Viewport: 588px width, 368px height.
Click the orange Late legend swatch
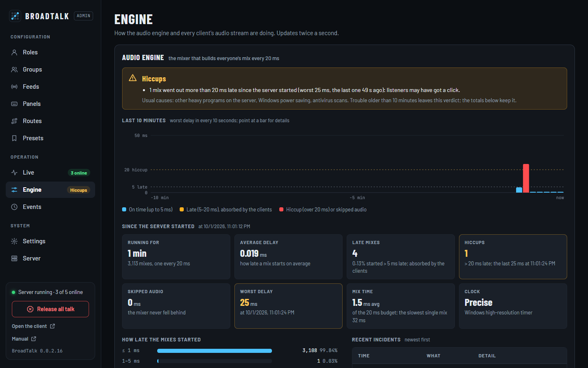[182, 209]
